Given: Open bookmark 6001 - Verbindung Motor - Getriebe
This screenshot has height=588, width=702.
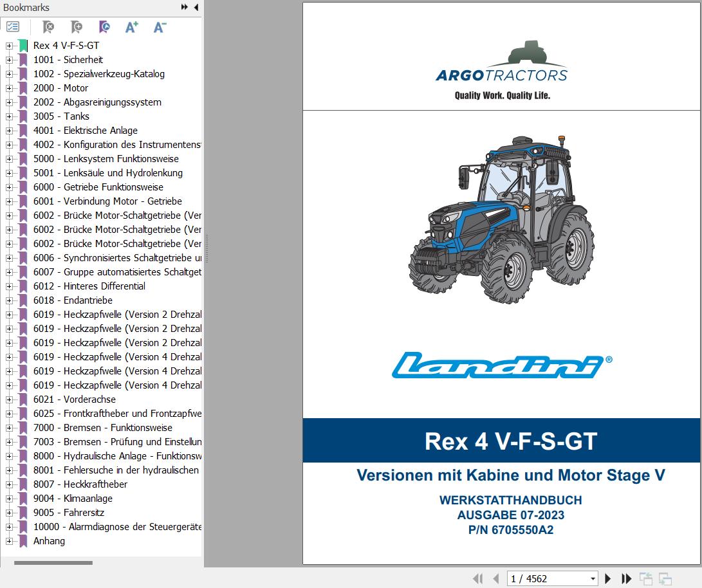Looking at the screenshot, I should pos(107,201).
